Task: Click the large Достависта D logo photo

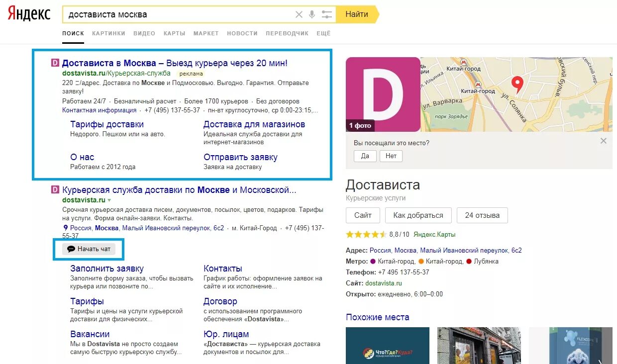Action: [x=383, y=94]
